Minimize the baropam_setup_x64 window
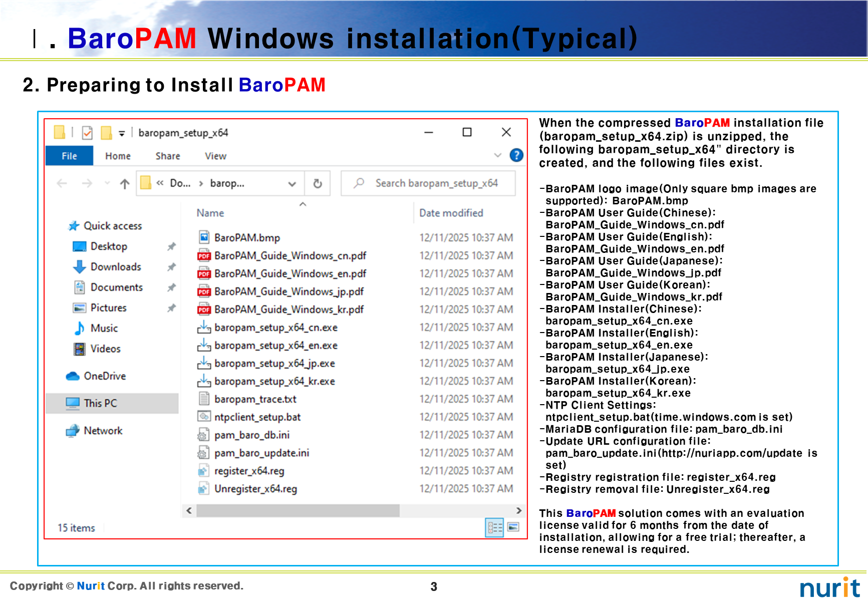Image resolution: width=868 pixels, height=601 pixels. pyautogui.click(x=429, y=132)
